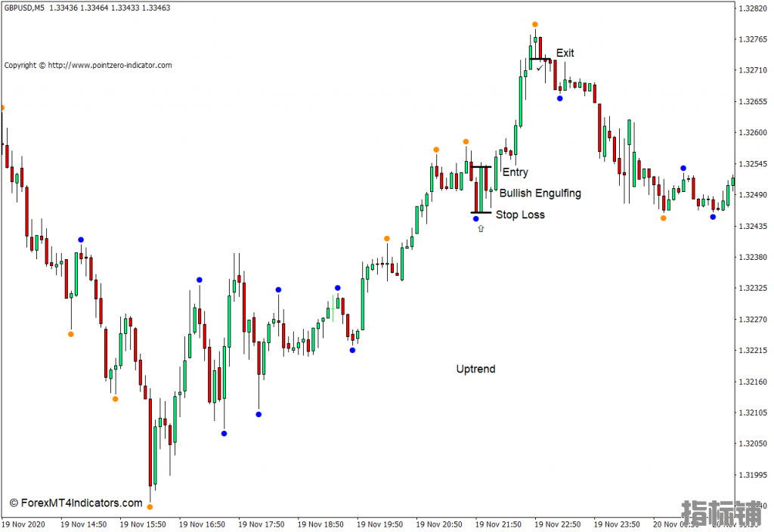The height and width of the screenshot is (532, 774).
Task: Click price level 1.32435 on the axis
Action: click(753, 226)
